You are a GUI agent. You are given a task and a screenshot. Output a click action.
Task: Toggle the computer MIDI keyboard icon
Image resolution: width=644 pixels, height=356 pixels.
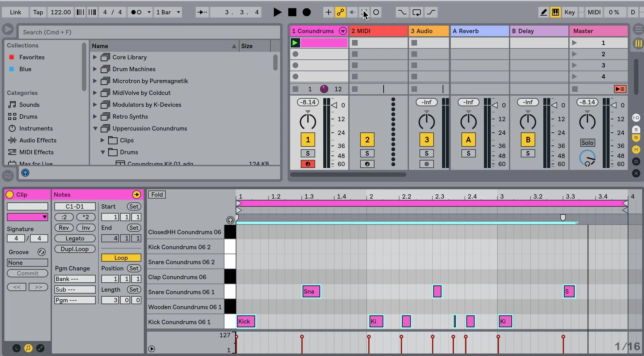556,12
